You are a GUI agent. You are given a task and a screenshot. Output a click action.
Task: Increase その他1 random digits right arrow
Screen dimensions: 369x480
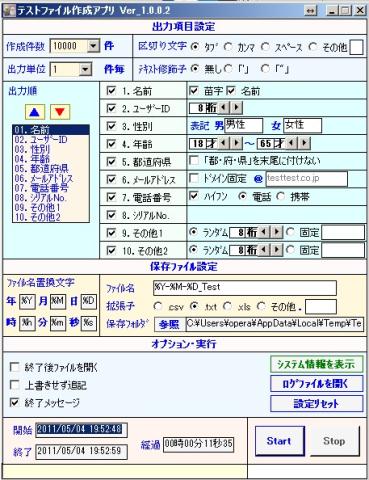coord(276,232)
